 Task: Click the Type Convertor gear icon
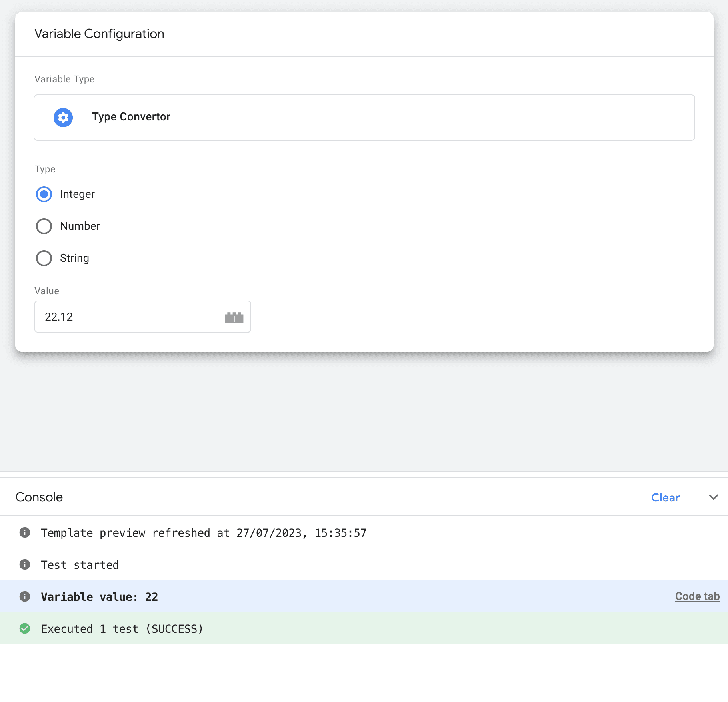[x=63, y=118]
